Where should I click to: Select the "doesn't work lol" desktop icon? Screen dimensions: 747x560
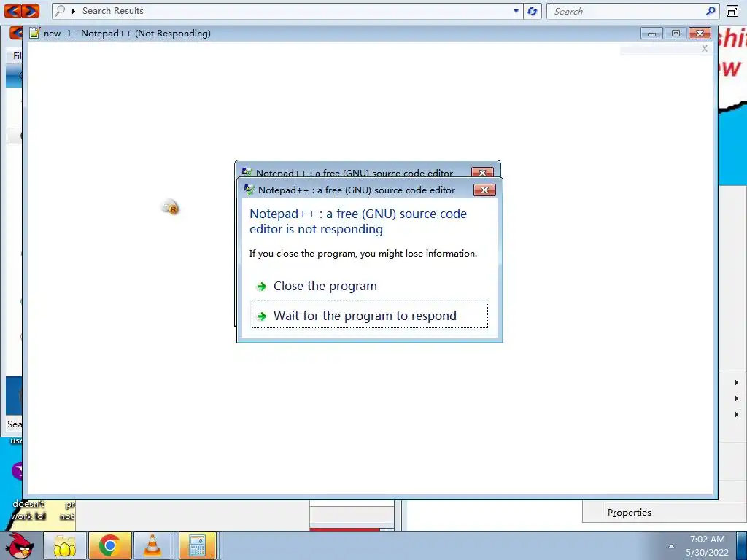(x=28, y=510)
